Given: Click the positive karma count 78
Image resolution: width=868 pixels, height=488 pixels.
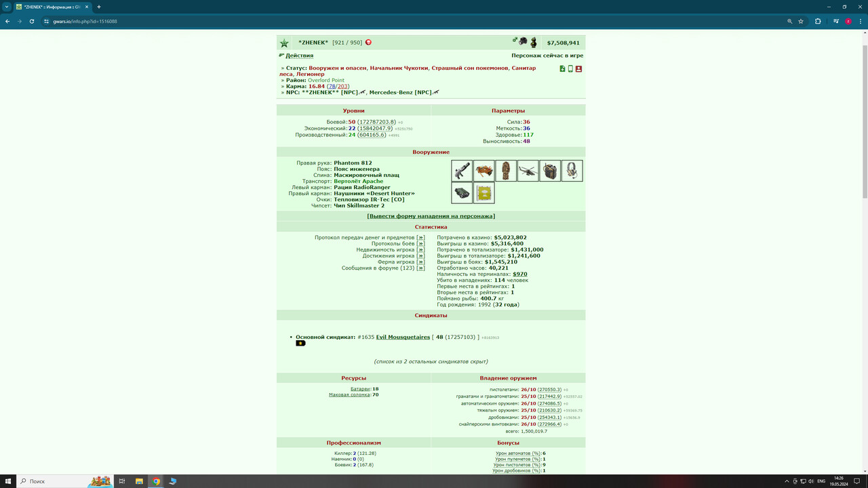Looking at the screenshot, I should tap(331, 86).
